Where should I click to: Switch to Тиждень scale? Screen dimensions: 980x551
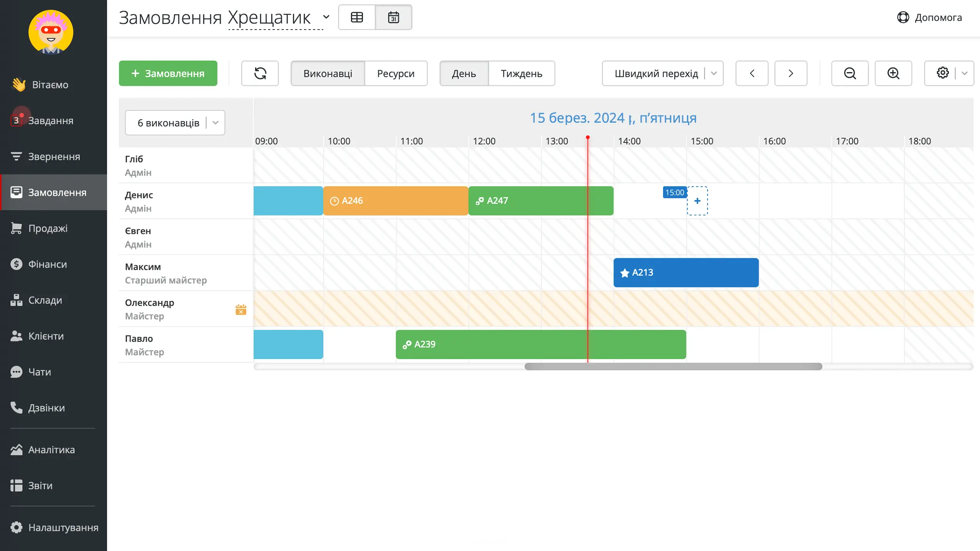(521, 73)
